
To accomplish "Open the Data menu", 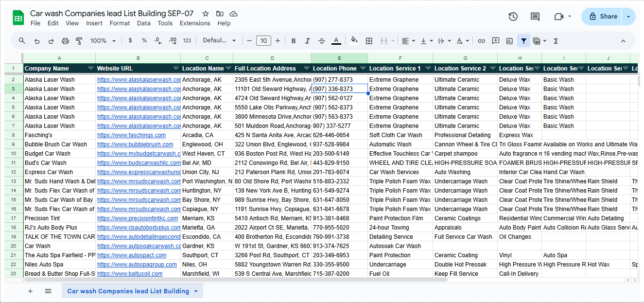I will [x=143, y=23].
